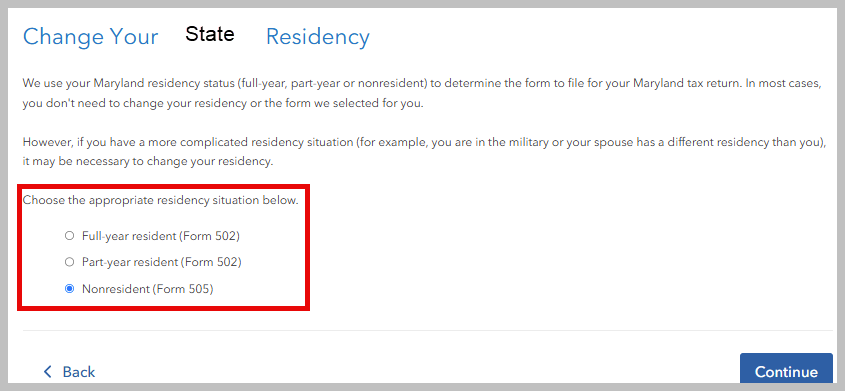Click the "Part-year resident (Form 502)" label text
The image size is (845, 391).
coord(162,262)
